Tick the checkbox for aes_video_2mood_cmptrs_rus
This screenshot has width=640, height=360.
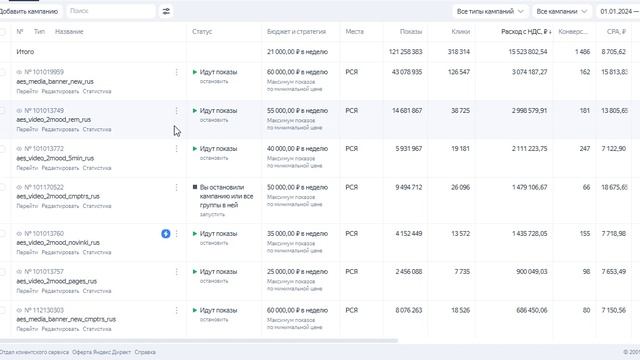[2, 187]
